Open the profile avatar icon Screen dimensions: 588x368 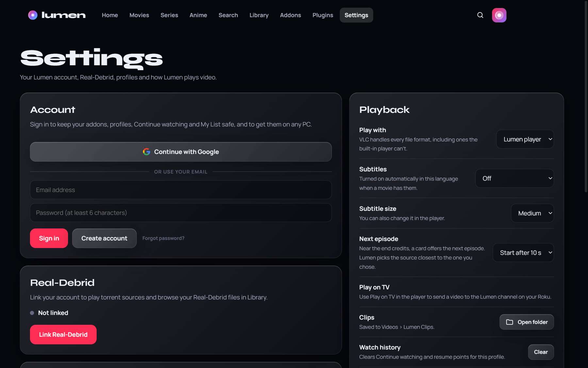499,15
